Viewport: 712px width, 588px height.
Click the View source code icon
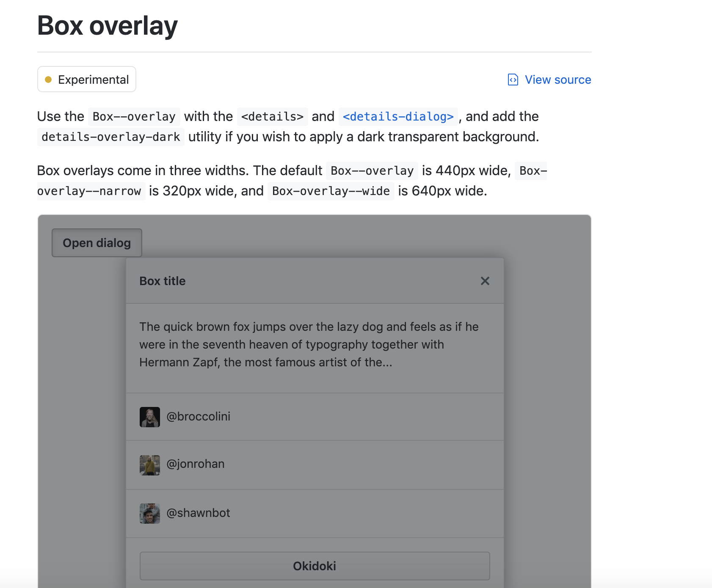tap(513, 80)
